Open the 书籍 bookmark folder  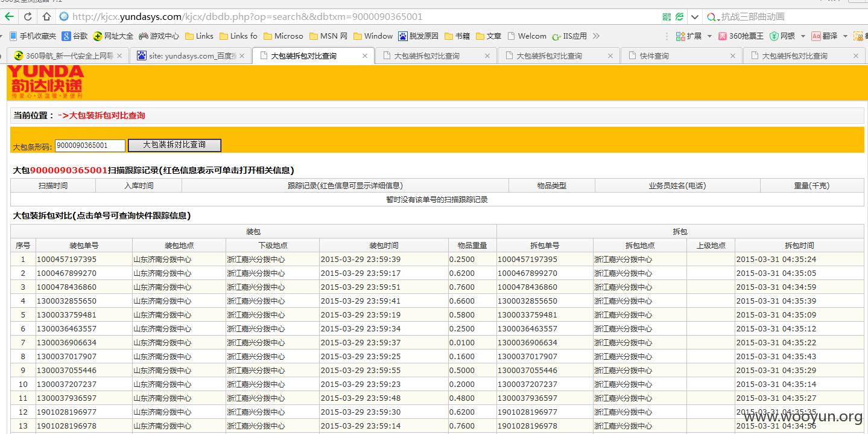coord(457,36)
